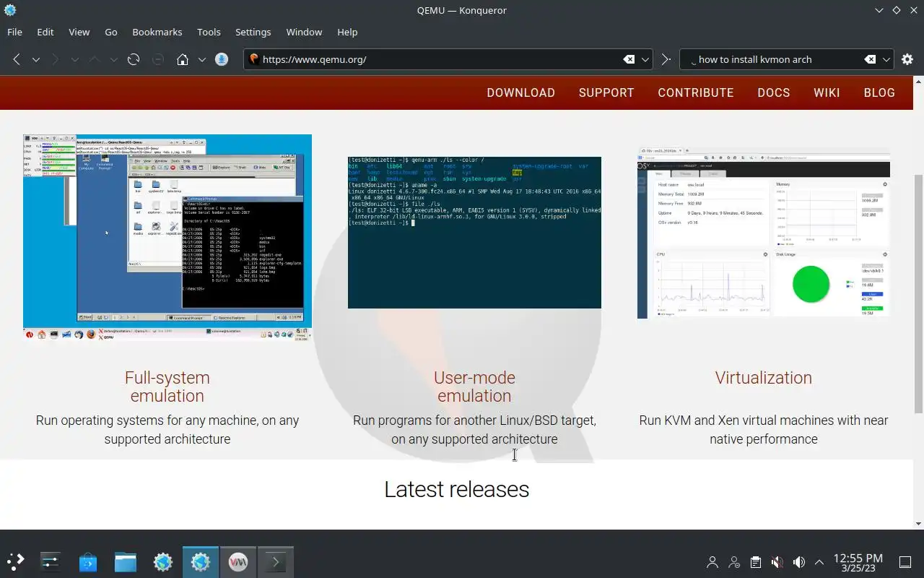The image size is (924, 578).
Task: Click the OSv virtualization dashboard screenshot
Action: click(764, 233)
